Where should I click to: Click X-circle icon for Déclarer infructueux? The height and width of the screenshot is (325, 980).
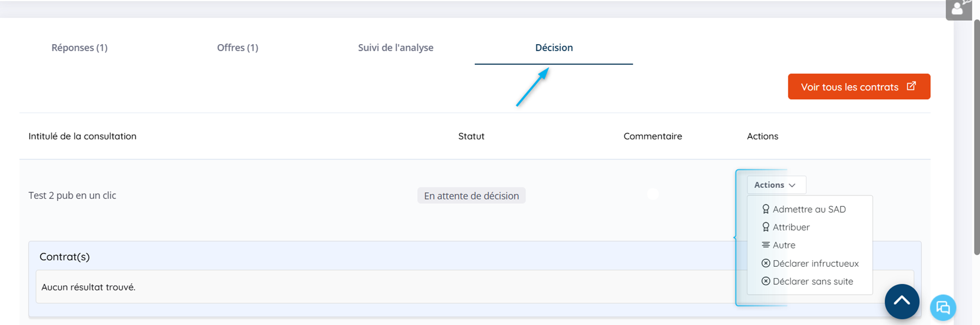coord(765,263)
